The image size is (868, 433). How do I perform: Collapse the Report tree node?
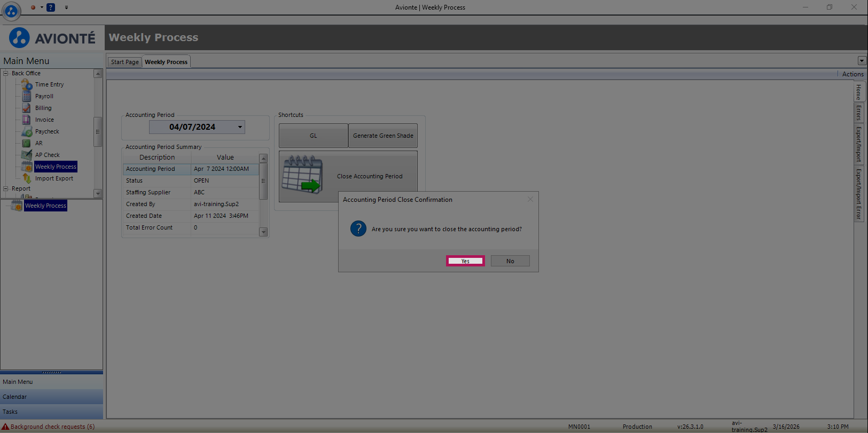pyautogui.click(x=6, y=188)
